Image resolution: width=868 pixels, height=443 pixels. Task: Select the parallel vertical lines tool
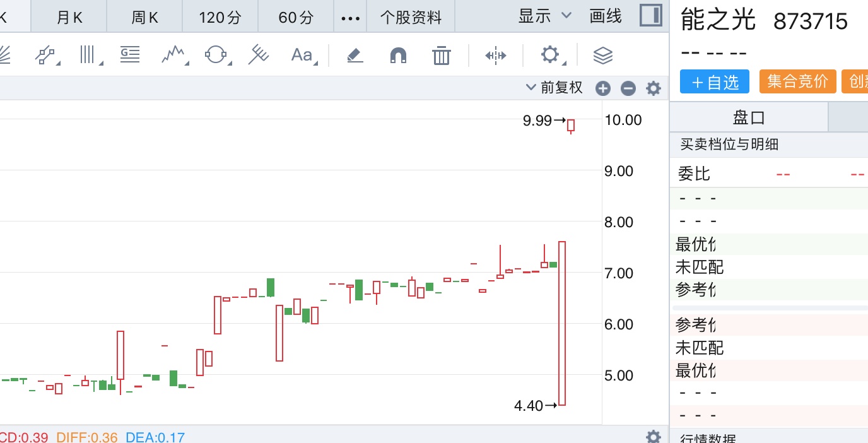(x=88, y=56)
